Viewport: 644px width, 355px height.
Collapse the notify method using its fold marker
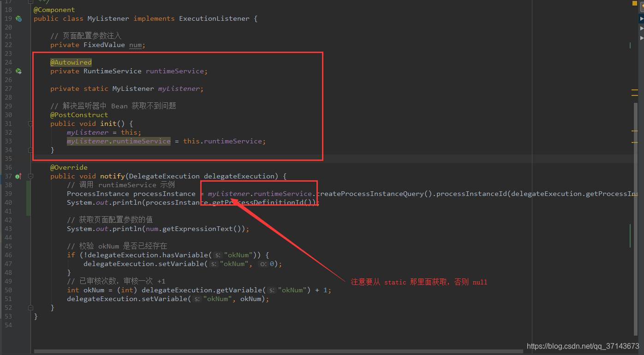tap(30, 176)
